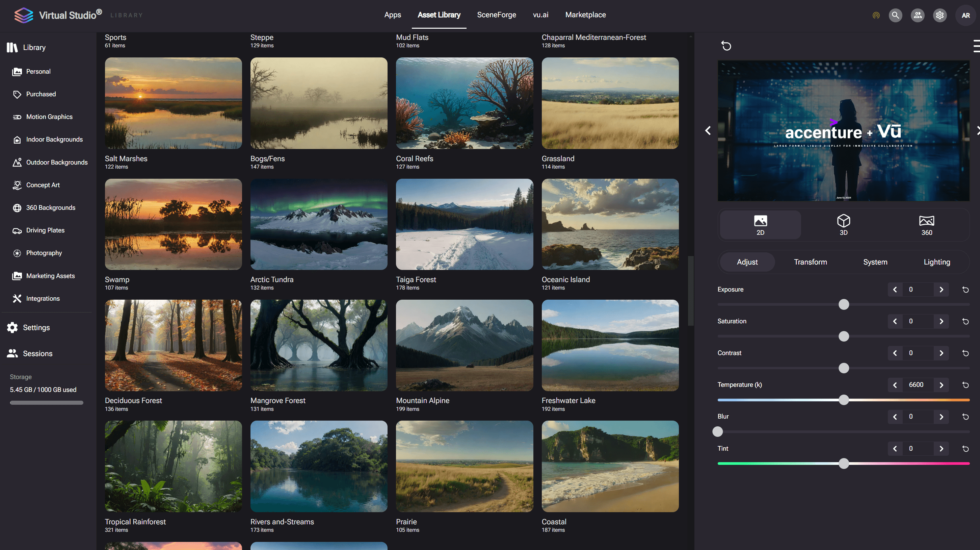980x550 pixels.
Task: Reset Temperature with its reset icon
Action: [x=965, y=385]
